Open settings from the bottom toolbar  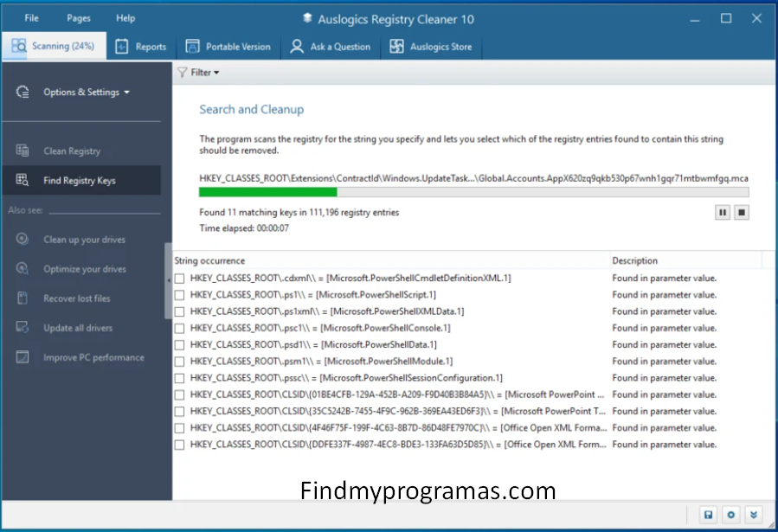tap(731, 515)
